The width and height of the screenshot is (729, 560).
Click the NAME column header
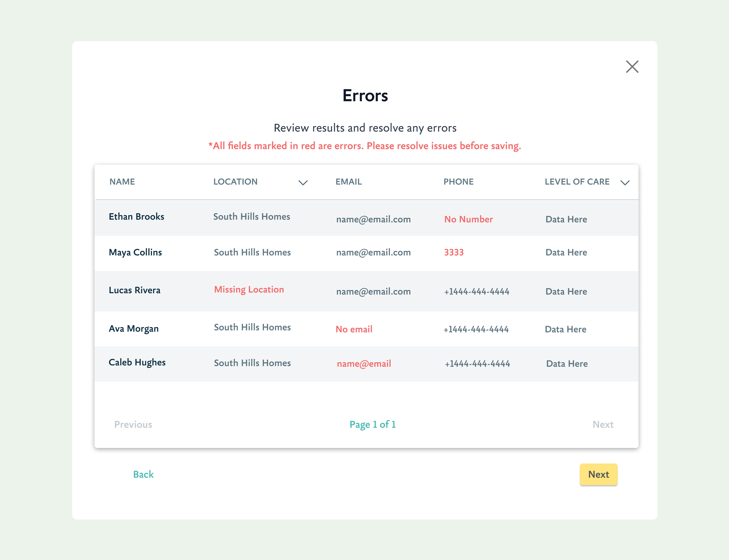[x=122, y=182]
